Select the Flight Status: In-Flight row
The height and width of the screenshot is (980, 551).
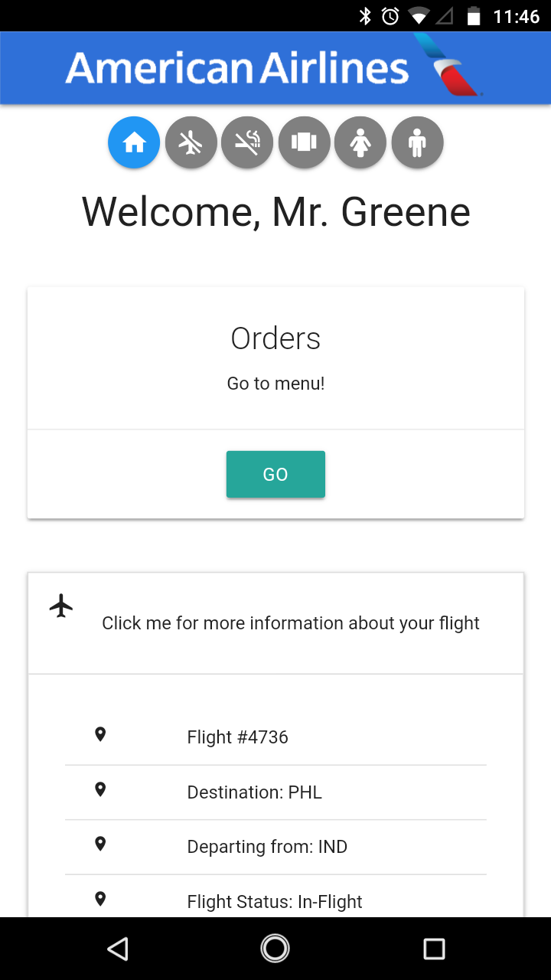pyautogui.click(x=275, y=901)
